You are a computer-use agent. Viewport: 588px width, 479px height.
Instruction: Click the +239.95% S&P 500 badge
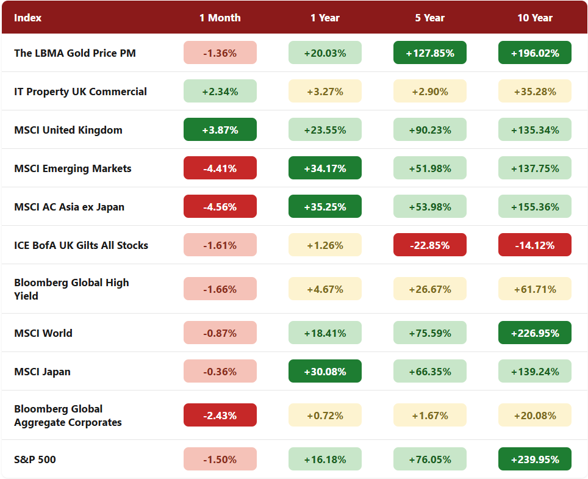pyautogui.click(x=535, y=459)
